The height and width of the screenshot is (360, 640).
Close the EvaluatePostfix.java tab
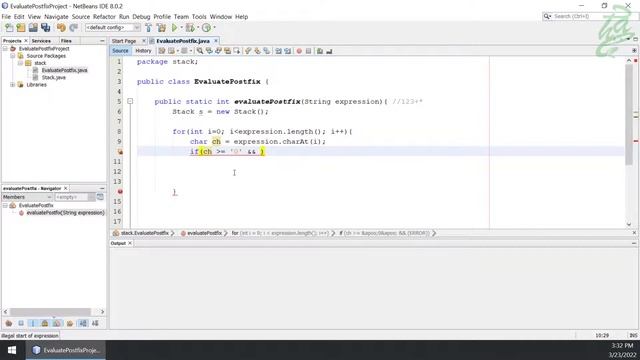(216, 41)
